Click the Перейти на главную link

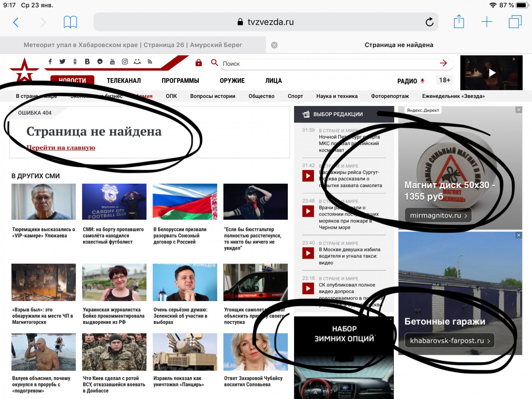tap(61, 147)
